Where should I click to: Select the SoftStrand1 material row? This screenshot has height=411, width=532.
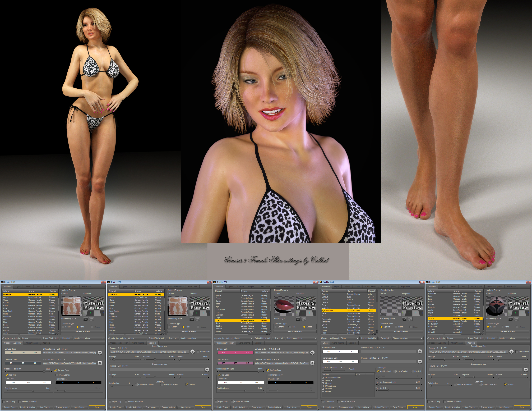coord(433,324)
